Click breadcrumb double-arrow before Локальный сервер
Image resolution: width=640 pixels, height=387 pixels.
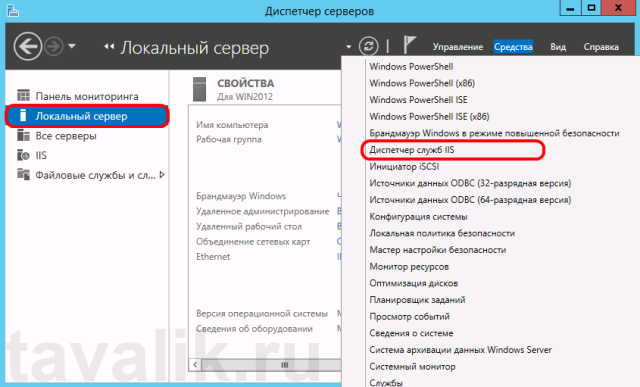[109, 47]
